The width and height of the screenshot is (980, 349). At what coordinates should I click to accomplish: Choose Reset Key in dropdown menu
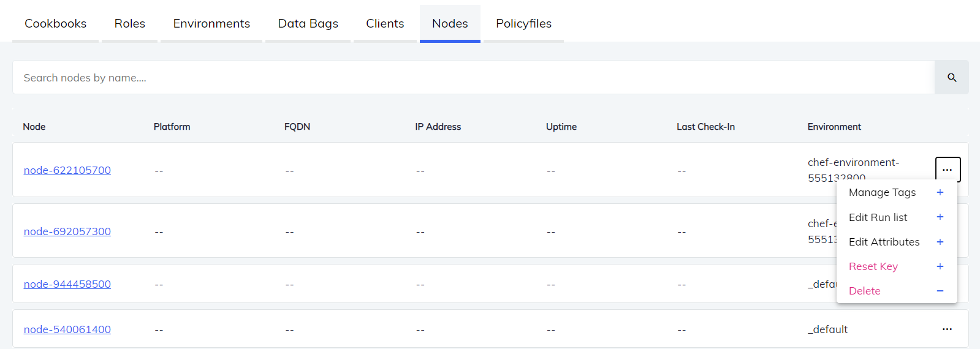coord(873,266)
